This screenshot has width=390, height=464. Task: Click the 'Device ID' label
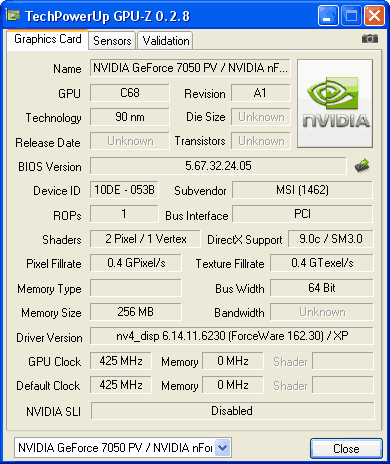[57, 191]
